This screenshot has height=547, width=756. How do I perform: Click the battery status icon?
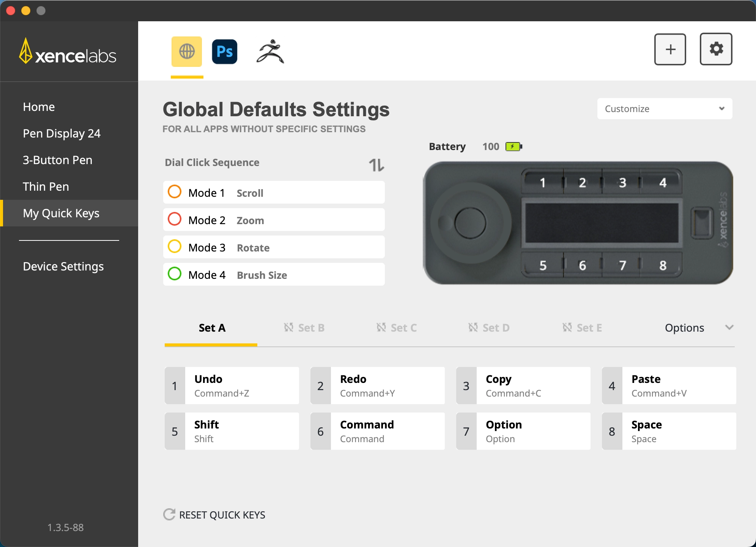(514, 147)
